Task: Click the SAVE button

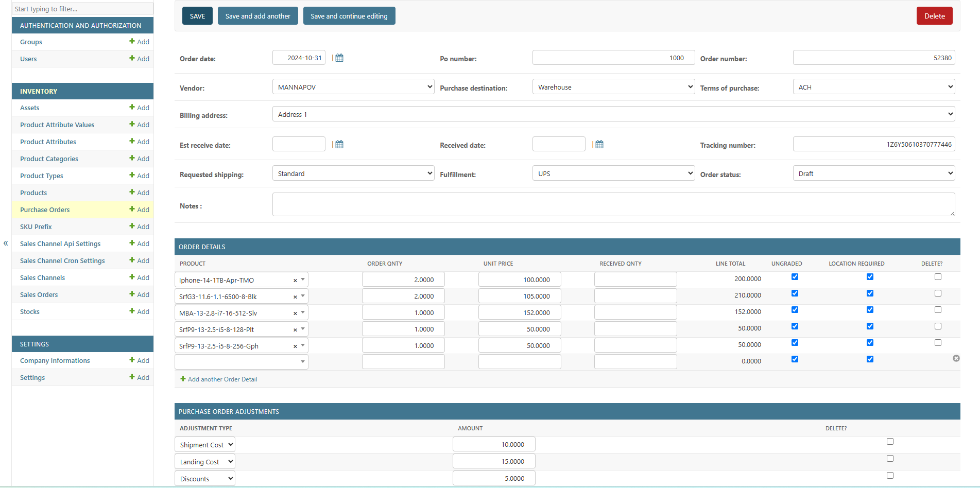Action: (x=197, y=16)
